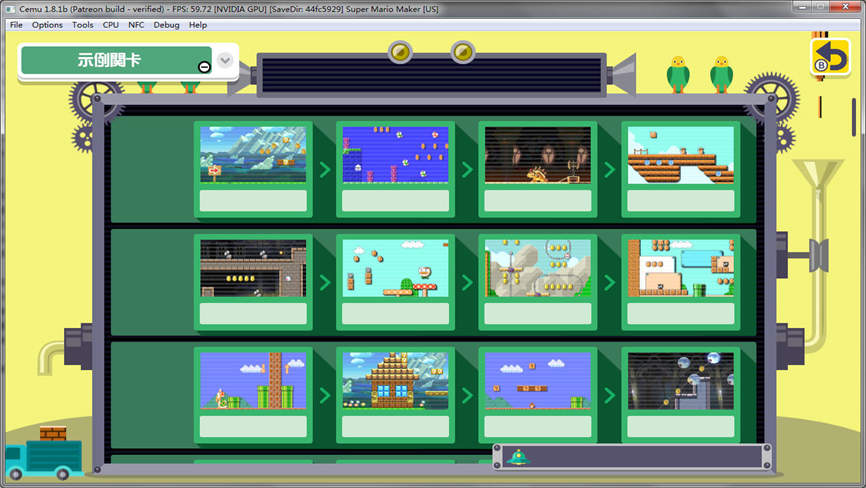The height and width of the screenshot is (488, 866).
Task: Select the wooden airship deck level thumbnail
Action: click(x=680, y=155)
